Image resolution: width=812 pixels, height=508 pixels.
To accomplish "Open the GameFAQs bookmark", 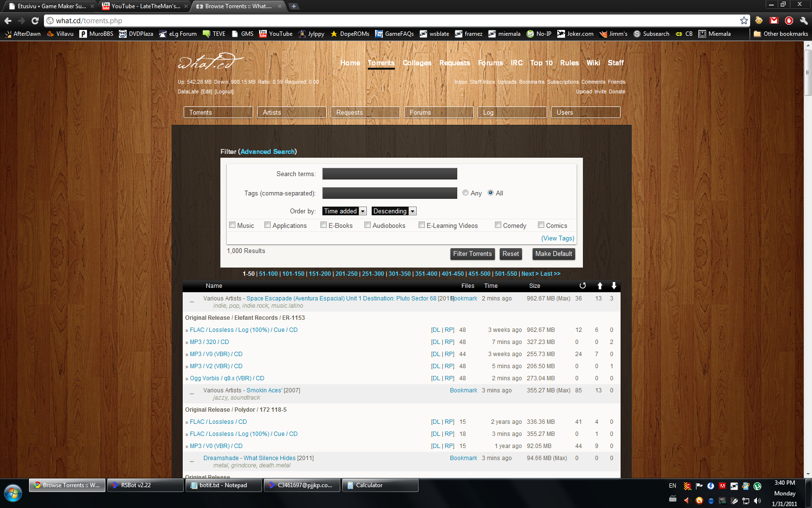I will coord(394,34).
